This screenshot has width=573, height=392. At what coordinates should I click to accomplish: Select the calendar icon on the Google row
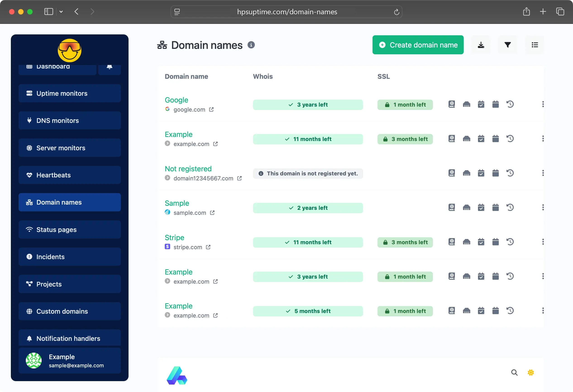pyautogui.click(x=496, y=104)
